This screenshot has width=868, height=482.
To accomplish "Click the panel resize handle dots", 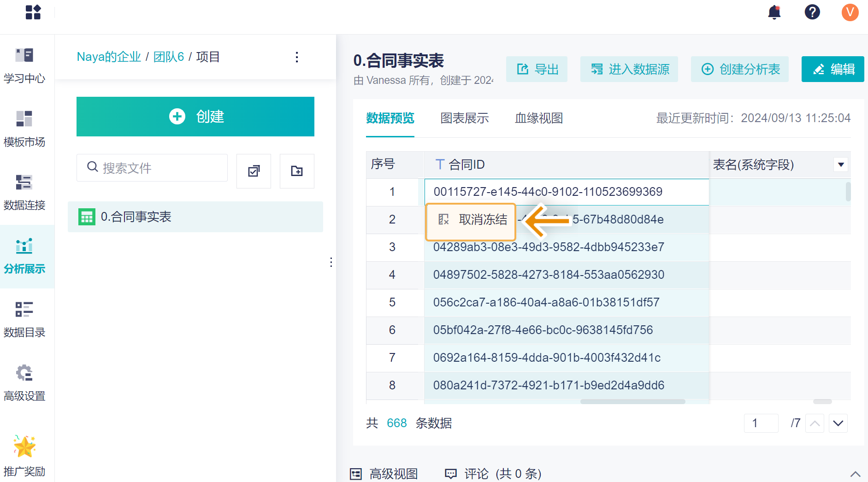I will (331, 262).
